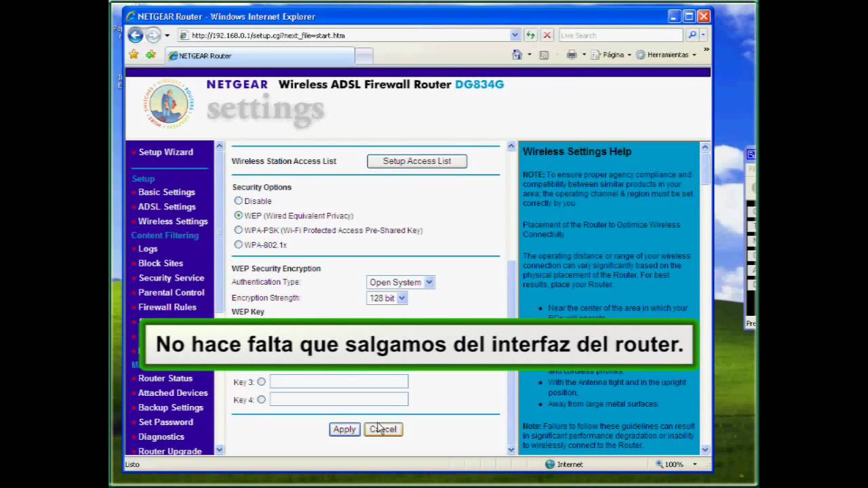Go back with the browser Back arrow
The width and height of the screenshot is (868, 488).
(x=136, y=35)
